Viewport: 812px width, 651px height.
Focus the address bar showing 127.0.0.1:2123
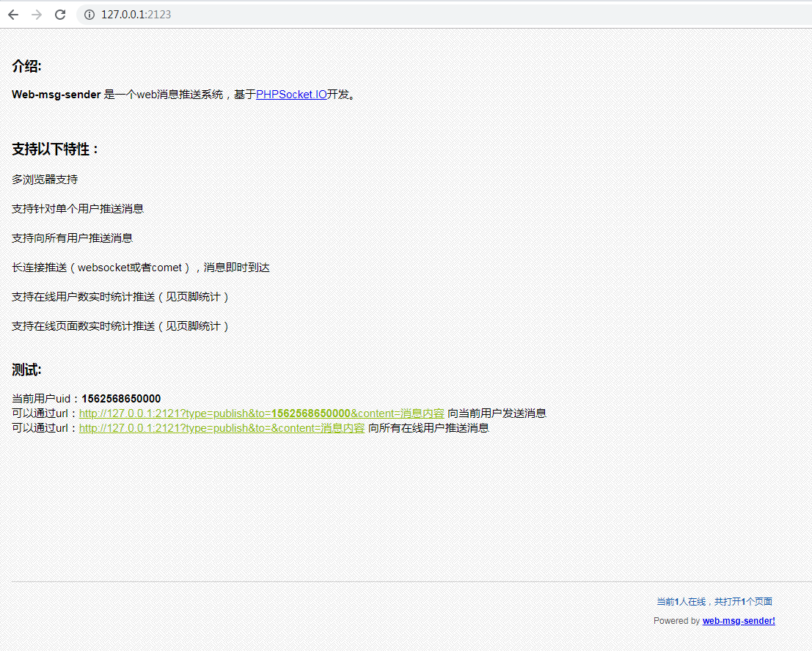(x=445, y=15)
